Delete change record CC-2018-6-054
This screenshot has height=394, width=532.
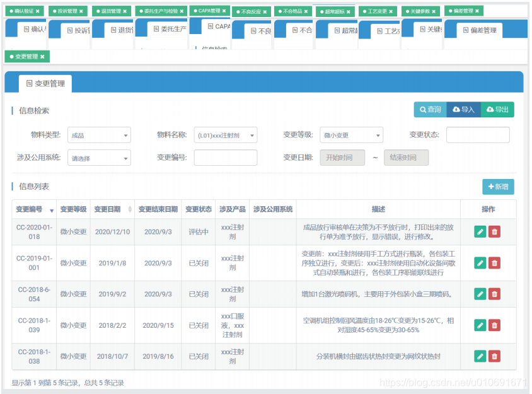click(494, 294)
